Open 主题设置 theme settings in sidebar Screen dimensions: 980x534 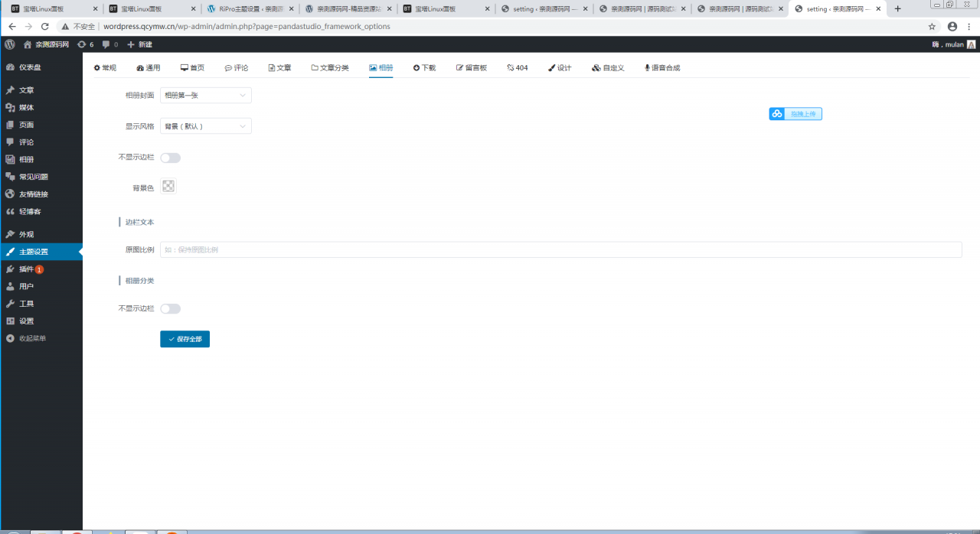[x=41, y=252]
